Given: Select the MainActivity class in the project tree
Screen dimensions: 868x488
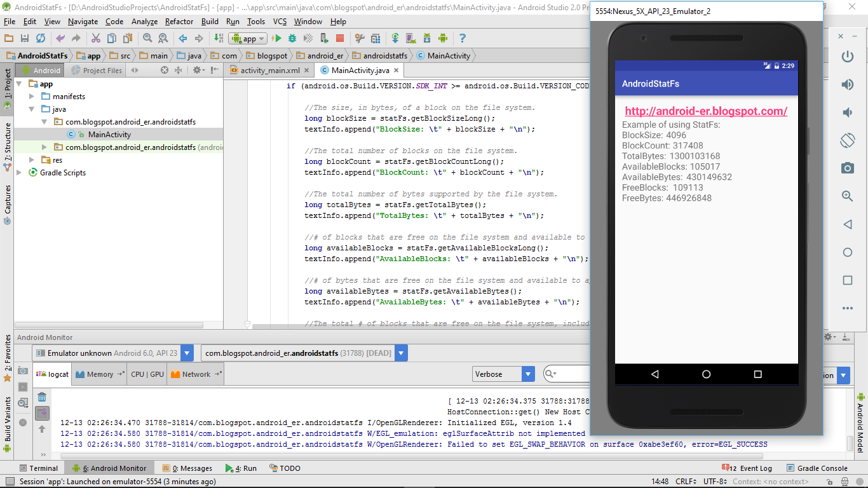Looking at the screenshot, I should tap(109, 135).
